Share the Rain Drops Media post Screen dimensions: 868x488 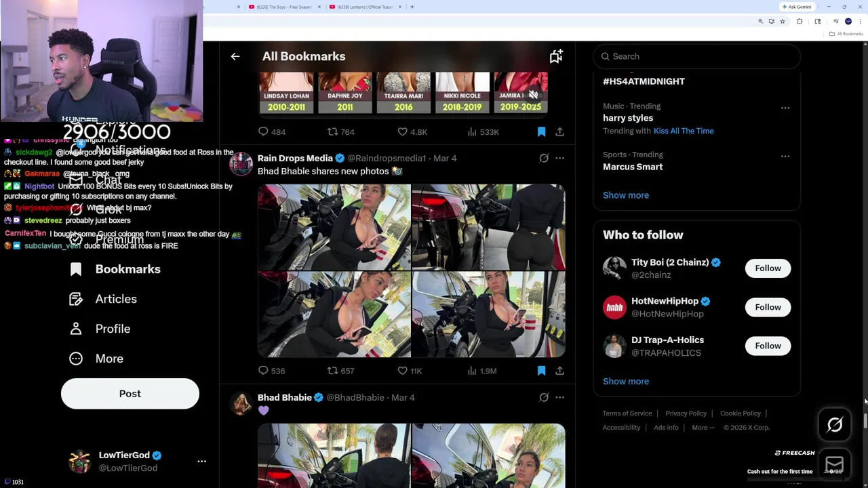(559, 371)
